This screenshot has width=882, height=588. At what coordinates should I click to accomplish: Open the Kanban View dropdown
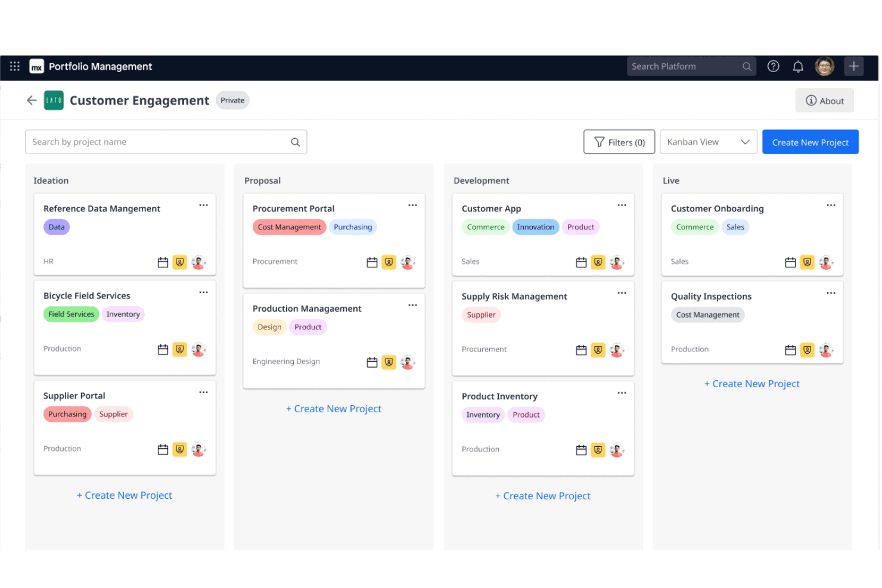coord(708,142)
